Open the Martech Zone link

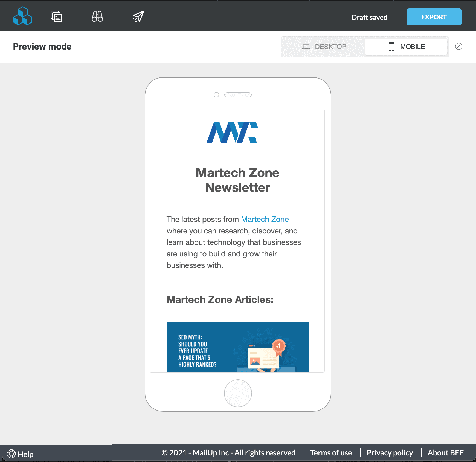pos(265,219)
